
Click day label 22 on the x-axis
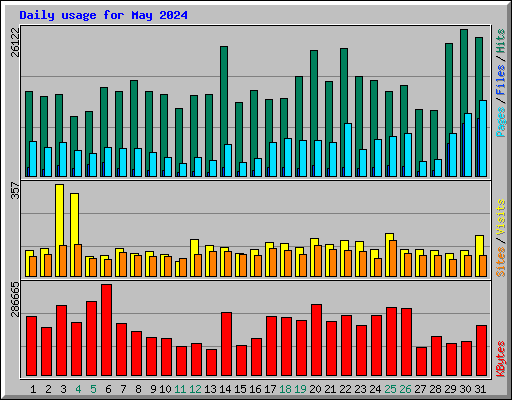click(x=345, y=389)
